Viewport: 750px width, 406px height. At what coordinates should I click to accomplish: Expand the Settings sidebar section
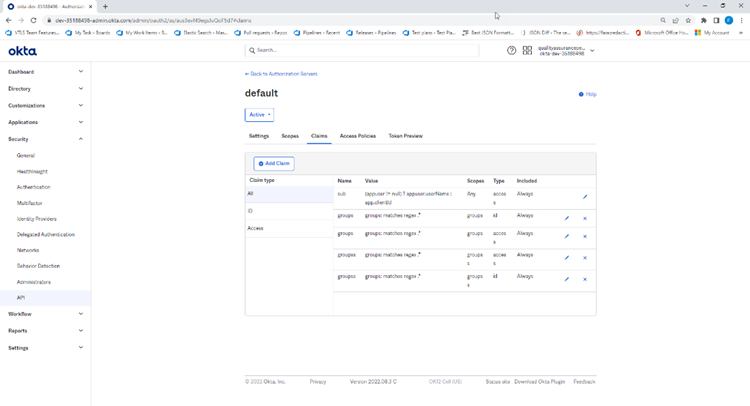click(x=45, y=348)
